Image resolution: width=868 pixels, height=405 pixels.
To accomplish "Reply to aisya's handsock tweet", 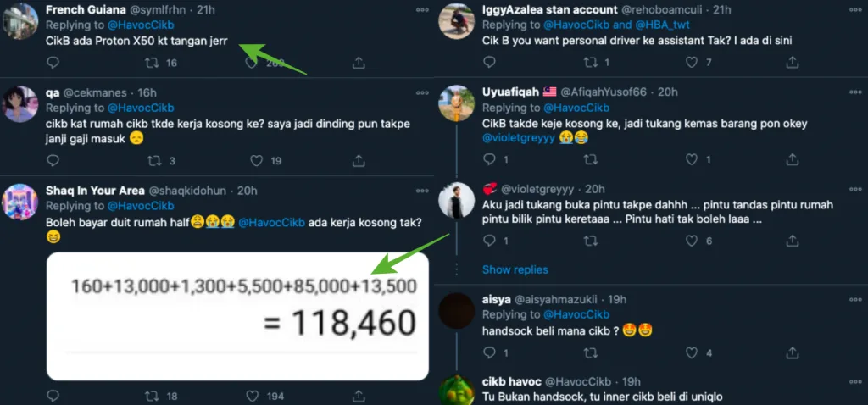I will [489, 352].
